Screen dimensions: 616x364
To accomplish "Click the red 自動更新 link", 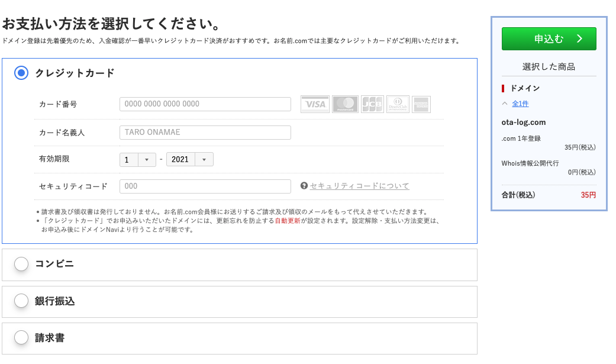I will (288, 221).
